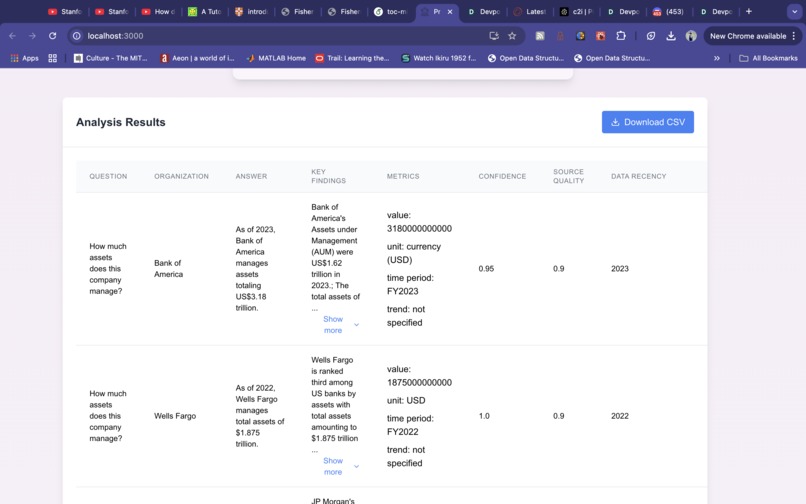The image size is (806, 504).
Task: Click the 1.0 confidence value
Action: [484, 416]
